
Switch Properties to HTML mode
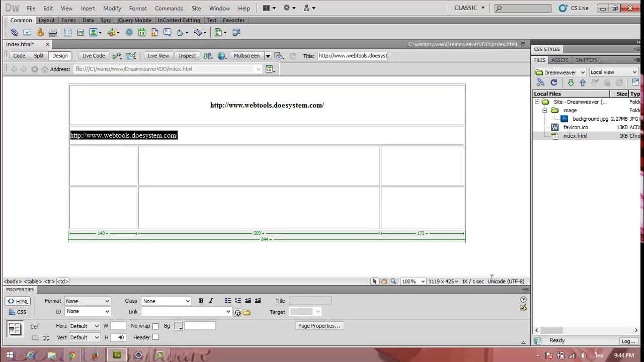click(x=18, y=302)
